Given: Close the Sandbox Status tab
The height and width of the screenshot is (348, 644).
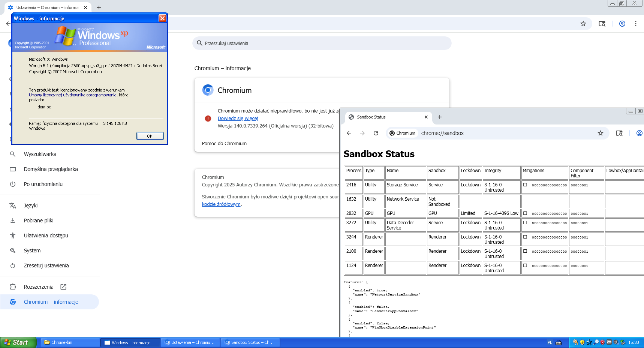Looking at the screenshot, I should [x=426, y=117].
